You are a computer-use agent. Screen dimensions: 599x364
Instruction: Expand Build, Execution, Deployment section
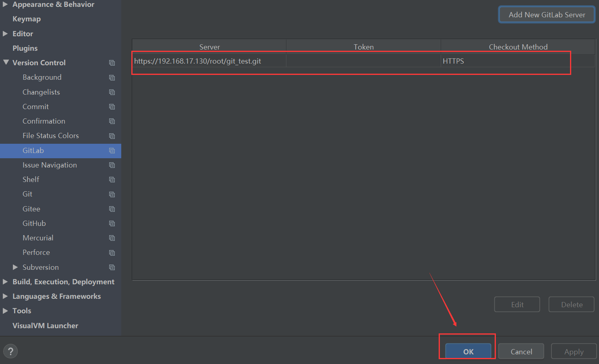tap(5, 282)
